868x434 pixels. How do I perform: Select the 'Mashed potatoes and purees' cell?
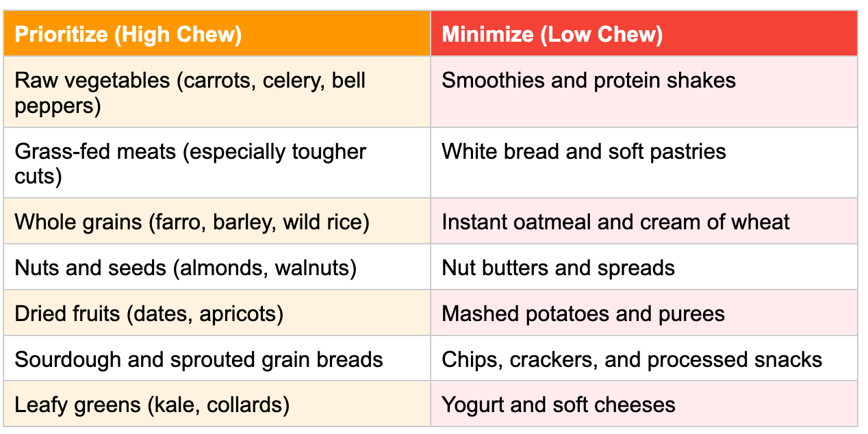point(643,314)
